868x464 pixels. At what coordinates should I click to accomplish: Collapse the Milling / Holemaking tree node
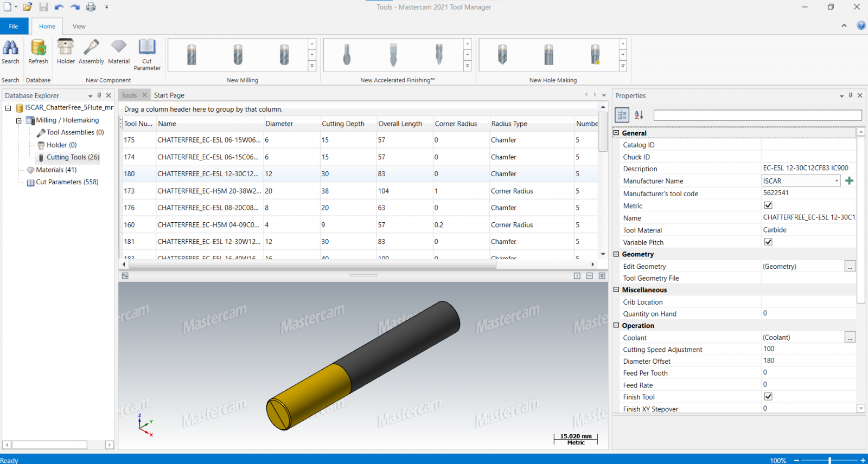(19, 120)
